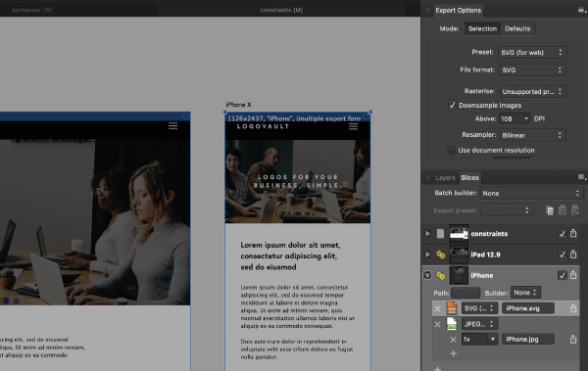The width and height of the screenshot is (588, 371).
Task: Select the constraints slice thumbnail
Action: [x=459, y=234]
